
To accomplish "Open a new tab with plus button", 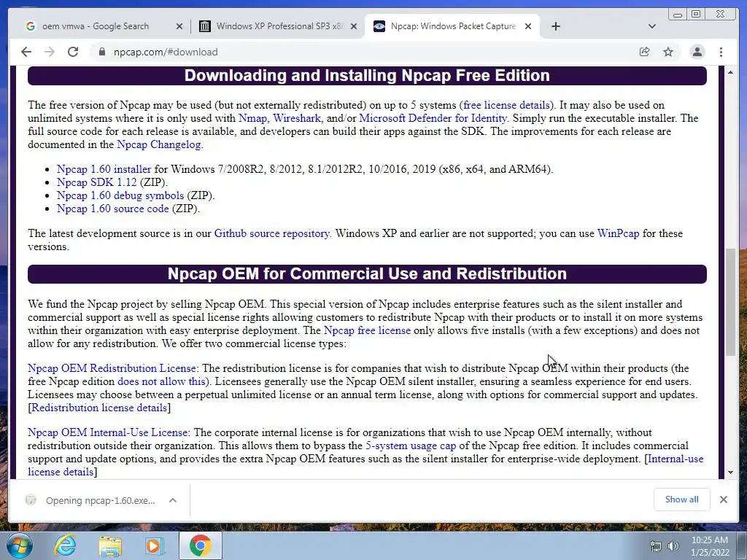I will pos(555,26).
